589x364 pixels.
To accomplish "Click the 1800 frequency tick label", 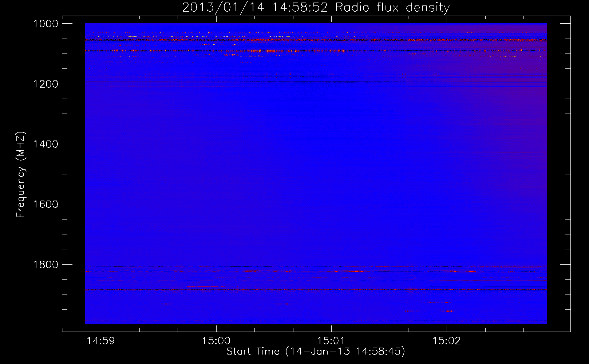I will tap(46, 265).
